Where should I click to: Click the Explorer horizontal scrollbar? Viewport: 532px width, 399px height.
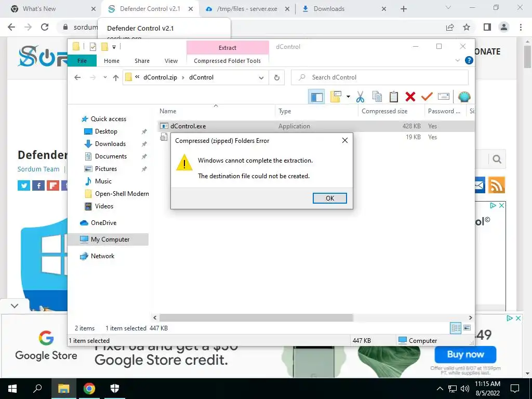point(256,317)
